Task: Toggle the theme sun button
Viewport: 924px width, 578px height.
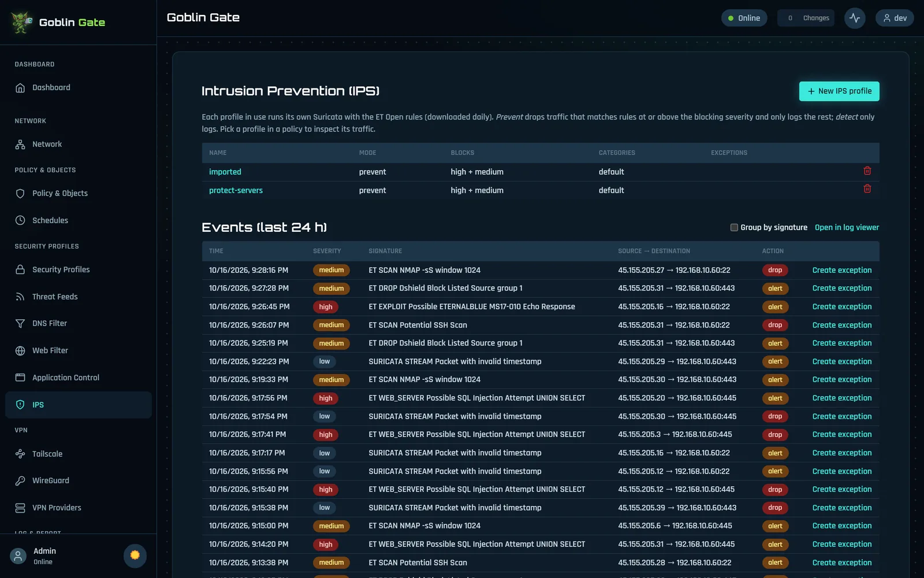Action: pos(135,555)
